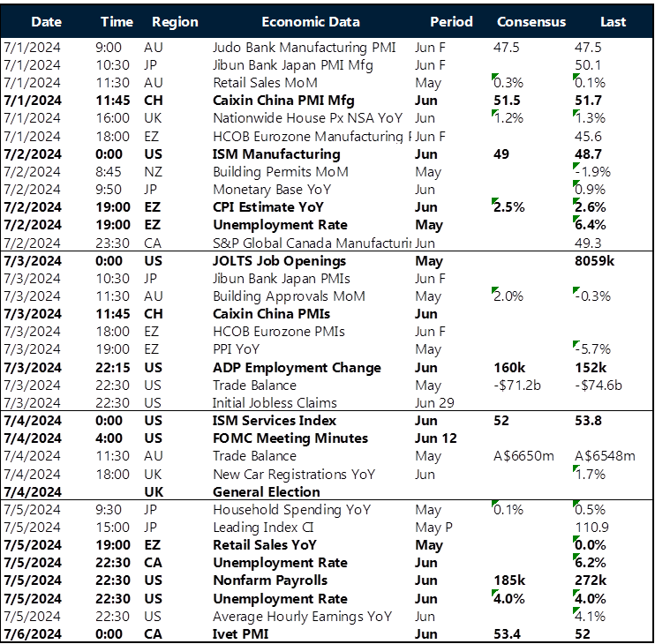Click the 4:00 time cell

[x=109, y=438]
